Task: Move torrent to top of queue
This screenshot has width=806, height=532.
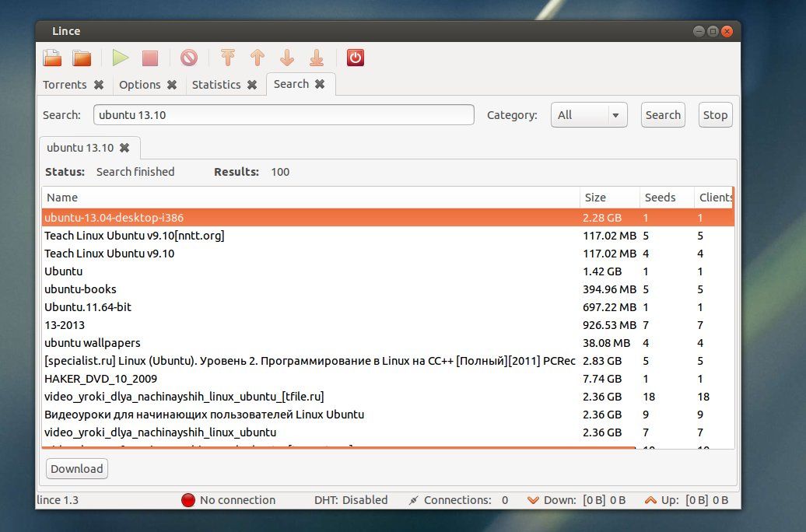Action: 228,58
